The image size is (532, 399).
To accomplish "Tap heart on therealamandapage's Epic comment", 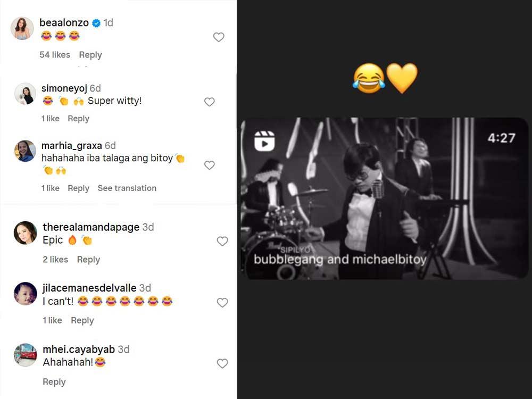I will (x=222, y=242).
